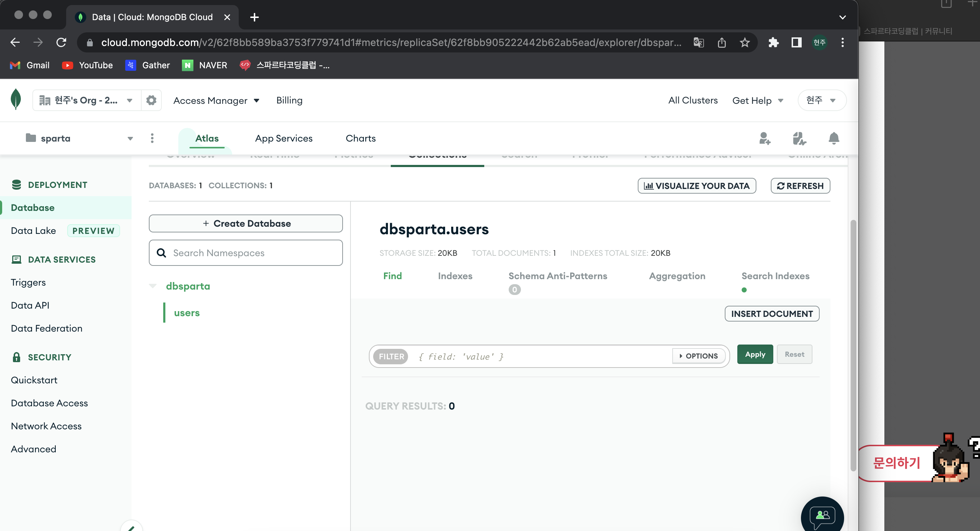The height and width of the screenshot is (531, 980).
Task: Apply the query filter
Action: point(755,354)
